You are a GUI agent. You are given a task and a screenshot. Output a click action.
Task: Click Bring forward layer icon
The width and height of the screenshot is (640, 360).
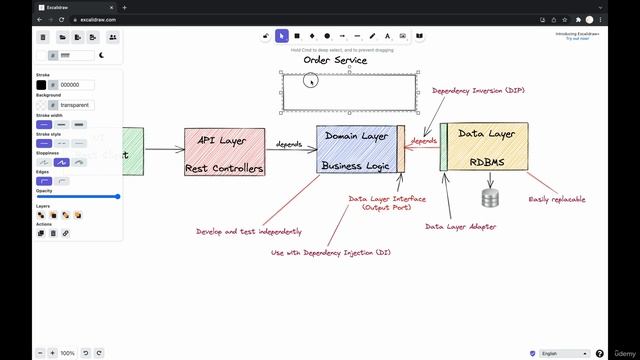[x=65, y=215]
